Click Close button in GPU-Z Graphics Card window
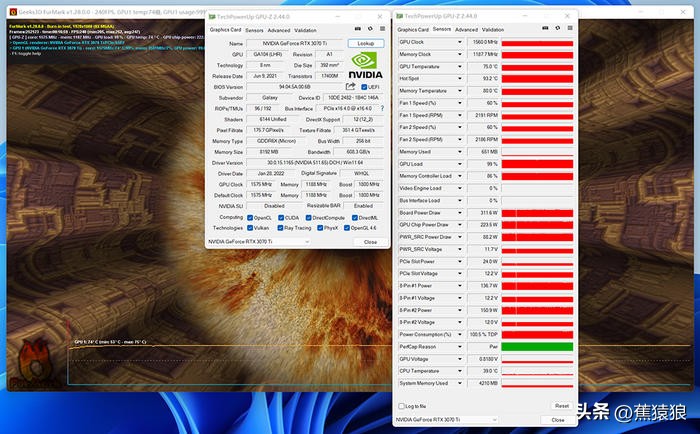Image resolution: width=700 pixels, height=434 pixels. click(x=370, y=242)
